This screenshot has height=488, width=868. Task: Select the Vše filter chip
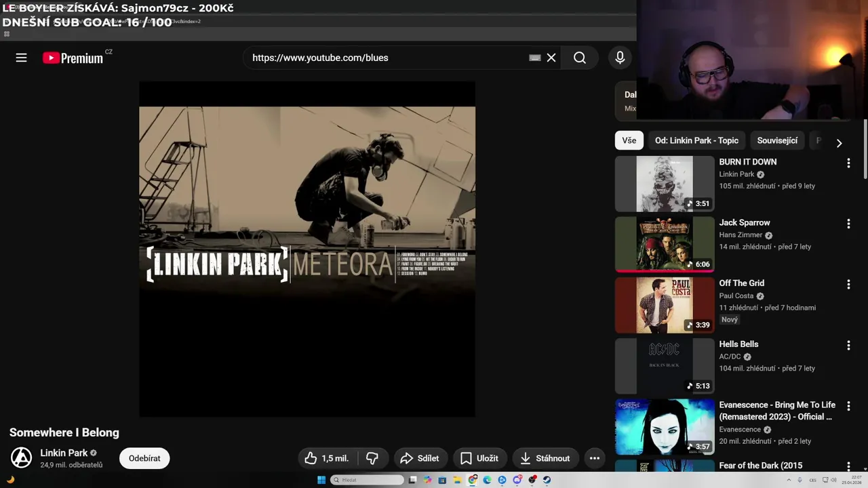[x=629, y=140]
